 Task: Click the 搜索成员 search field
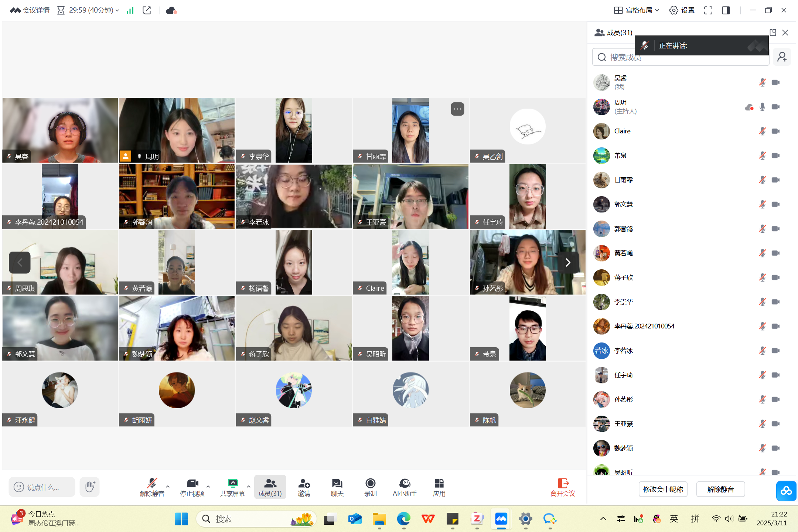[x=681, y=57]
